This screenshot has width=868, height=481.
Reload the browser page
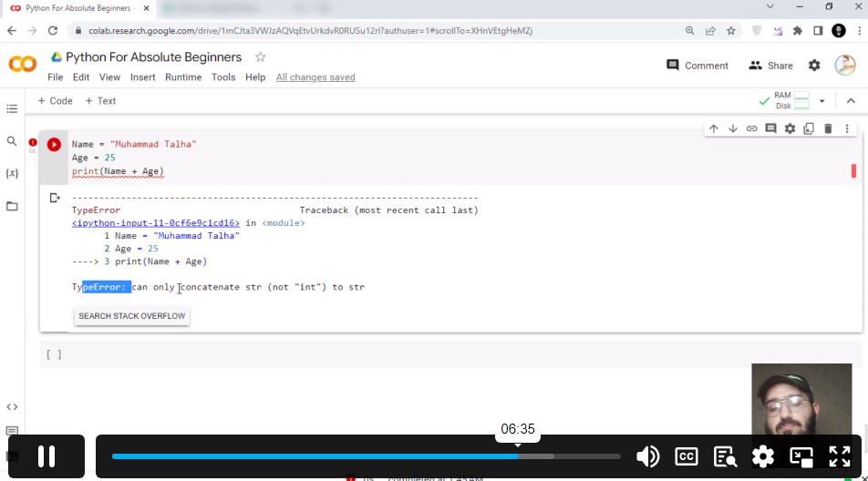[x=53, y=31]
